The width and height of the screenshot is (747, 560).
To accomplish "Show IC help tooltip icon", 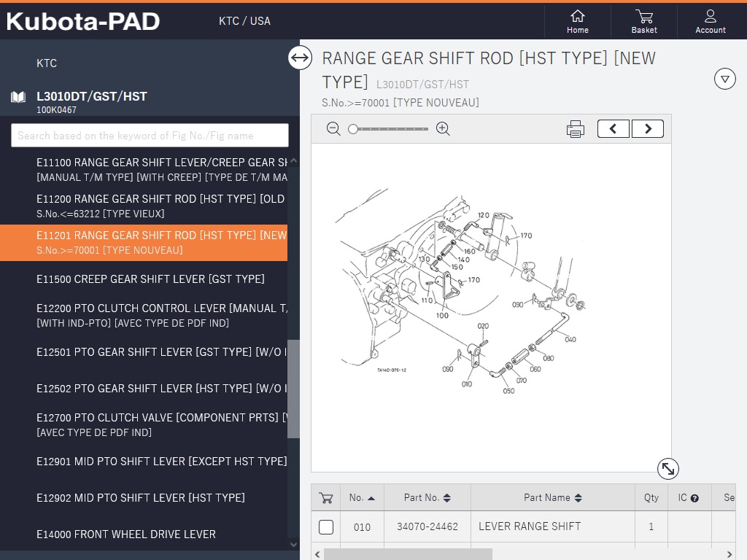I will point(694,499).
